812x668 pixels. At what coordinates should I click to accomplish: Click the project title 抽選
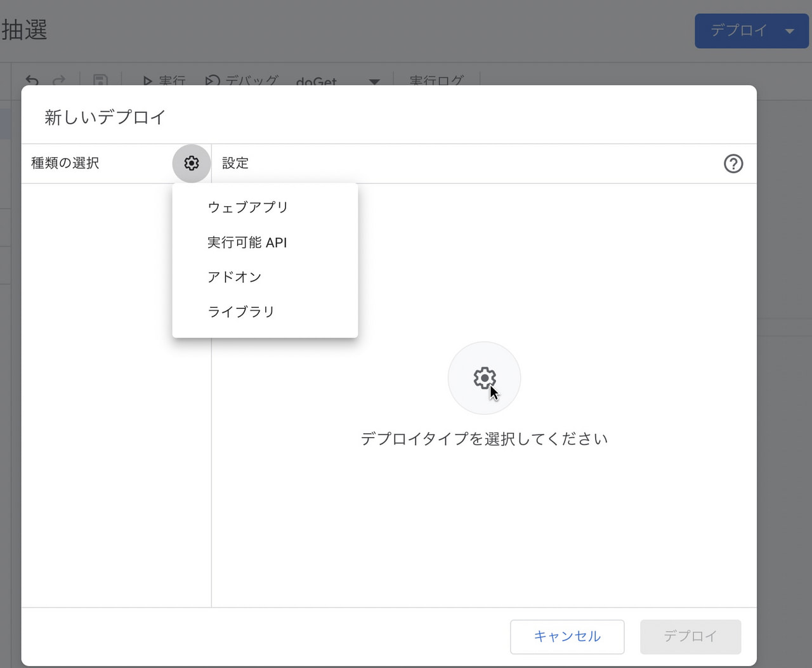(x=24, y=30)
